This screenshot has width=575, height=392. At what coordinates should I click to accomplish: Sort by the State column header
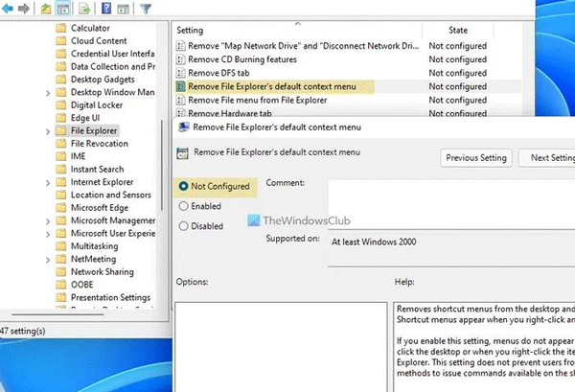tap(458, 30)
